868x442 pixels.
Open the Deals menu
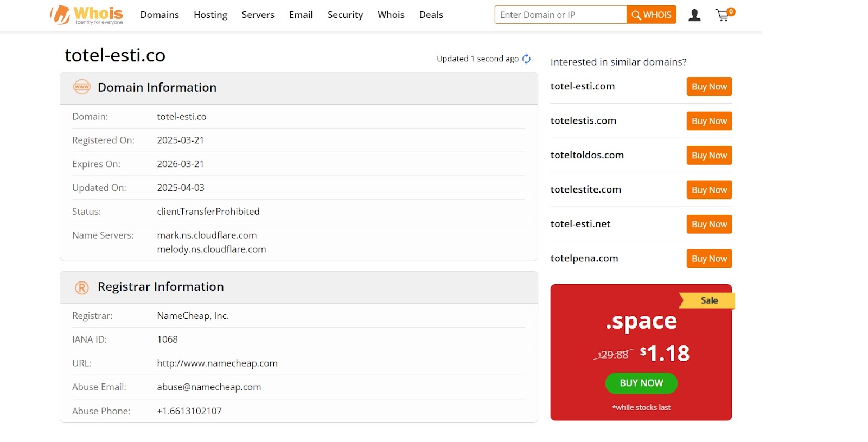point(431,15)
